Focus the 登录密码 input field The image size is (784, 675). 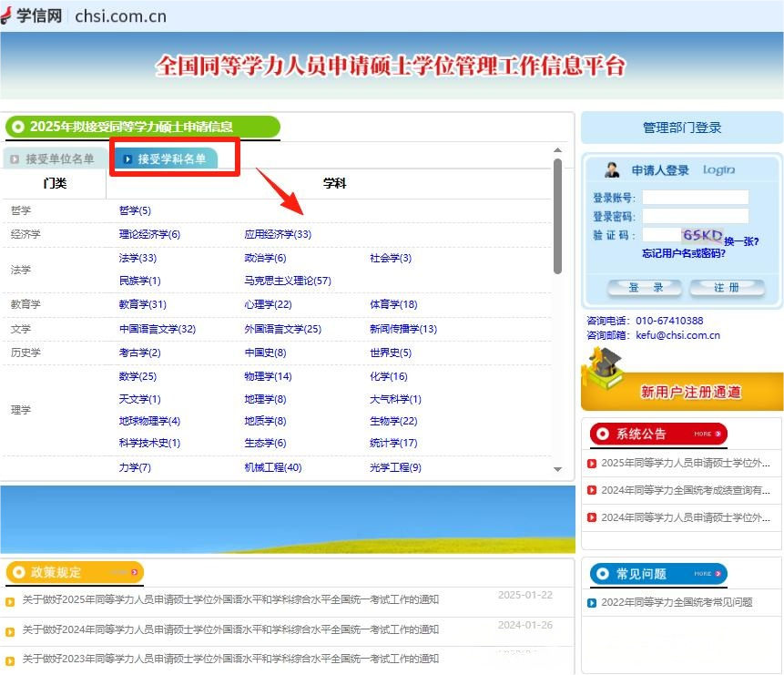tap(695, 217)
